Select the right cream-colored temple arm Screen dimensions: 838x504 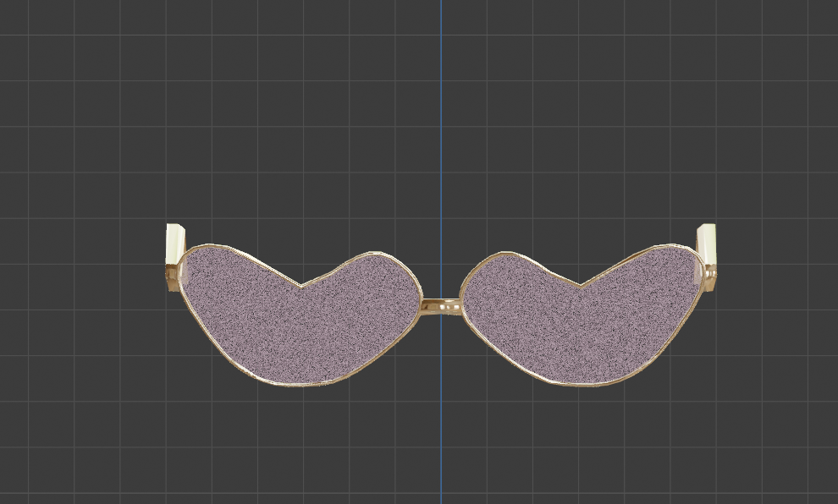[707, 244]
